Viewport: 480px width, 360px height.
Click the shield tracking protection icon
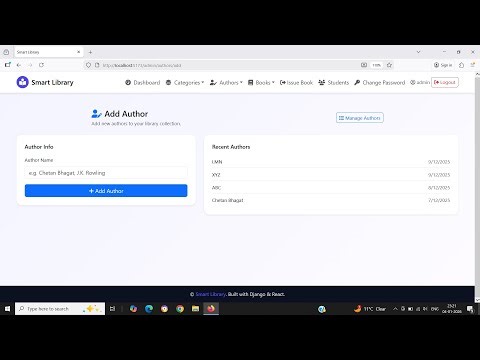88,65
